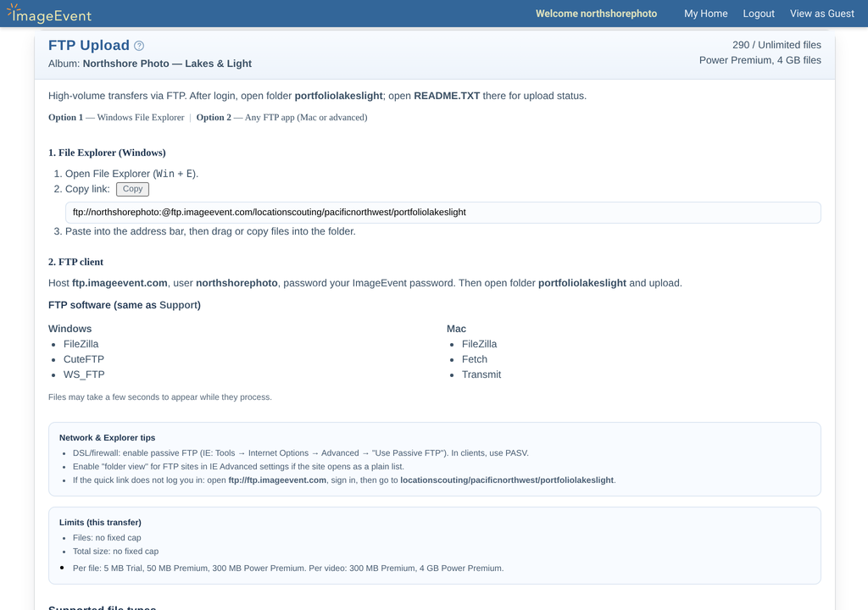
Task: Click Paste into the address bar step
Action: (x=210, y=231)
